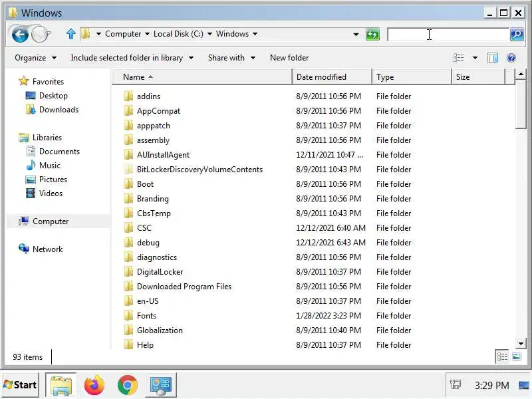This screenshot has height=399, width=532.
Task: Expand the Windows breadcrumb arrow
Action: [x=255, y=34]
